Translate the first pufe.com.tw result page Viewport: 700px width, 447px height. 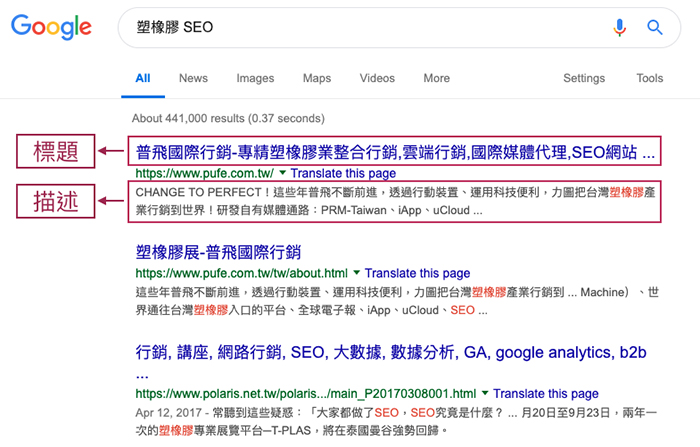343,173
